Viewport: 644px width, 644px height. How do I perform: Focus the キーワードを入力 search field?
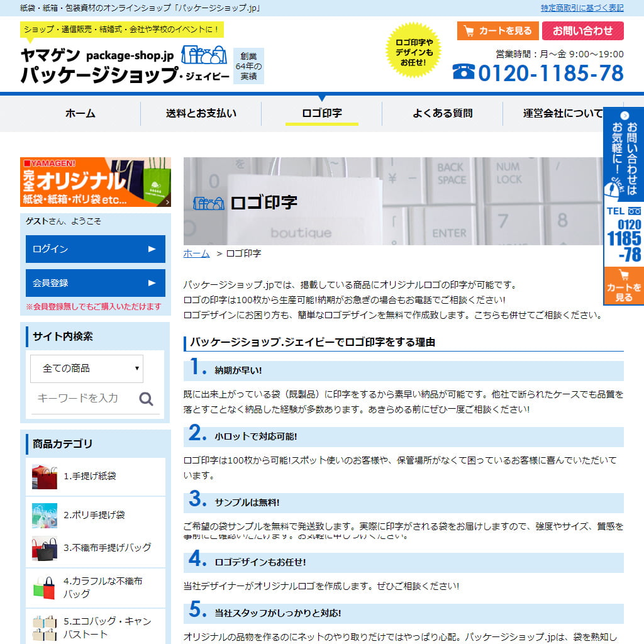tap(82, 398)
